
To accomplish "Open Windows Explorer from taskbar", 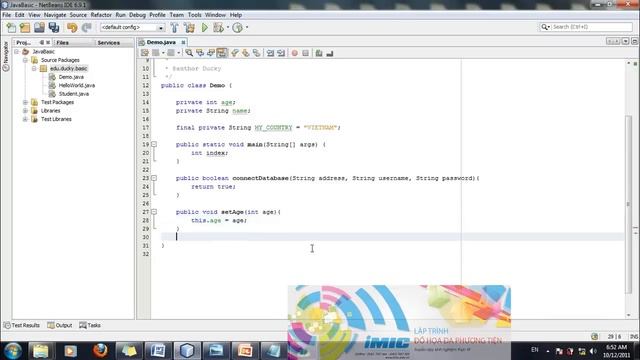I will click(x=40, y=351).
